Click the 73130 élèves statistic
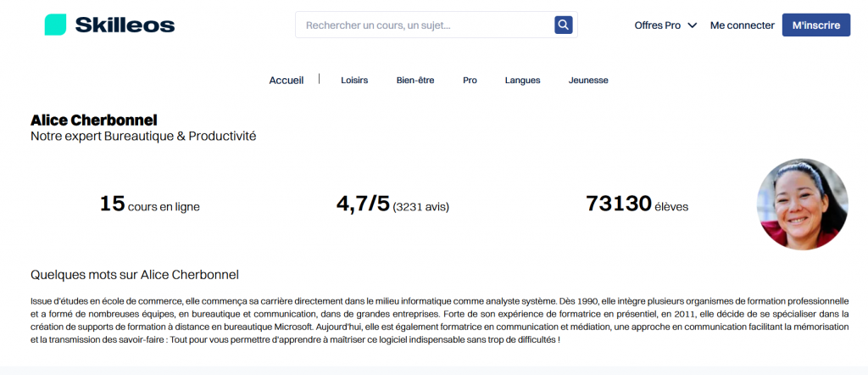 coord(637,204)
